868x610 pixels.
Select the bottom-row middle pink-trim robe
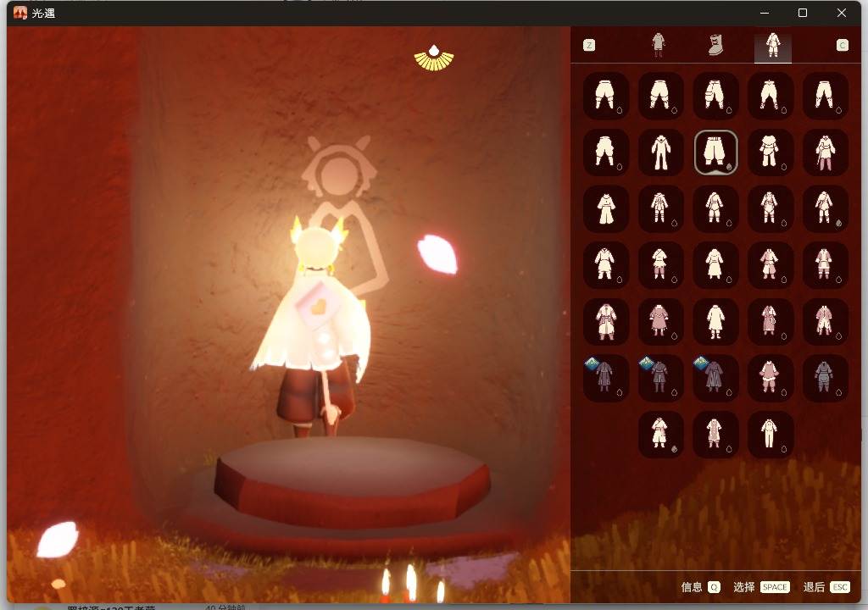pyautogui.click(x=715, y=434)
